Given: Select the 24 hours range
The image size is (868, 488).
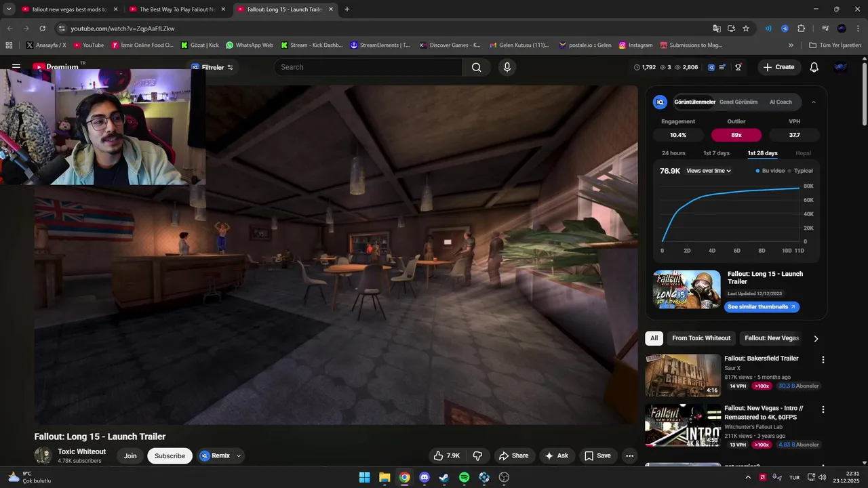Looking at the screenshot, I should pos(673,153).
